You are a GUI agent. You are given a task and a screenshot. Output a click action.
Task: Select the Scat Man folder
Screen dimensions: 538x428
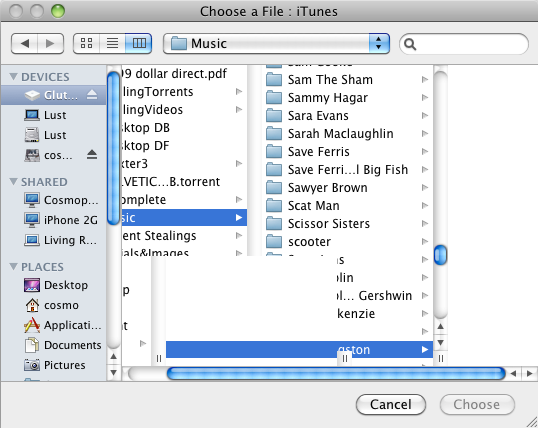click(x=347, y=206)
